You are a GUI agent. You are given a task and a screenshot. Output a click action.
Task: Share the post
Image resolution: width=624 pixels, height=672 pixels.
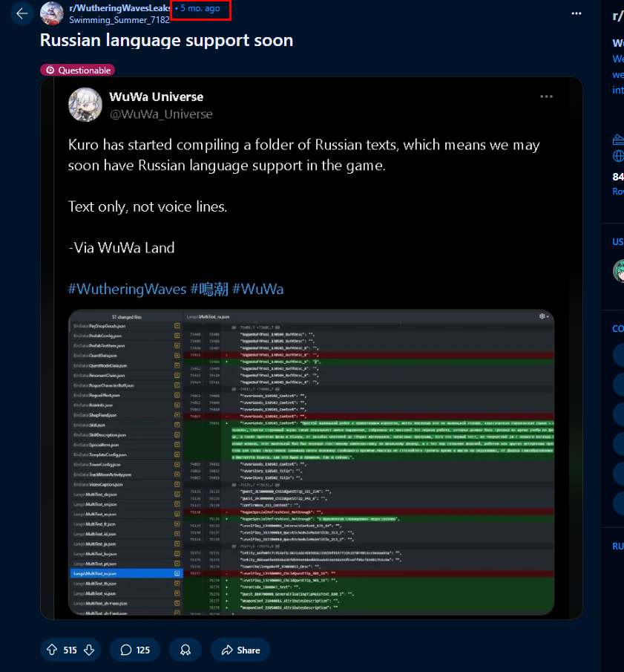[x=240, y=650]
